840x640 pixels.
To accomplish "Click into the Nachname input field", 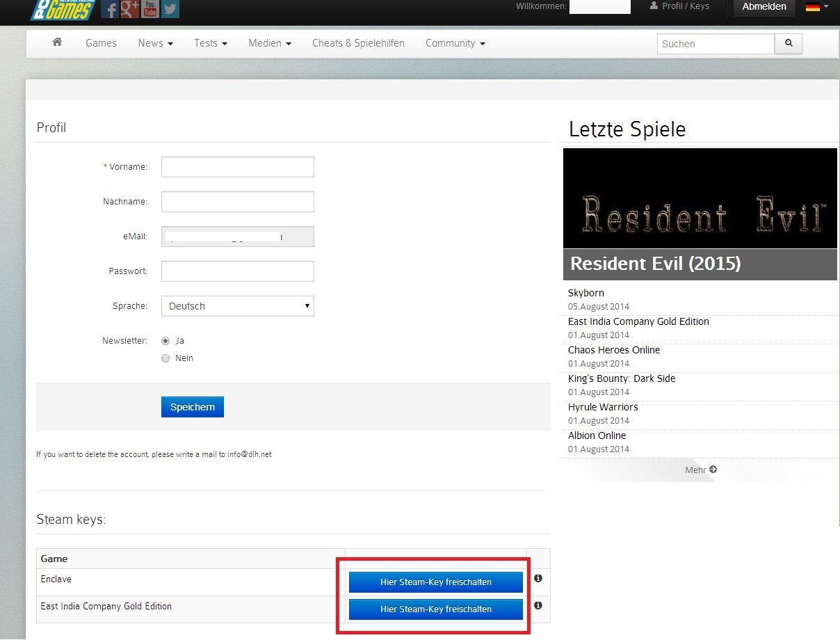I will tap(238, 202).
